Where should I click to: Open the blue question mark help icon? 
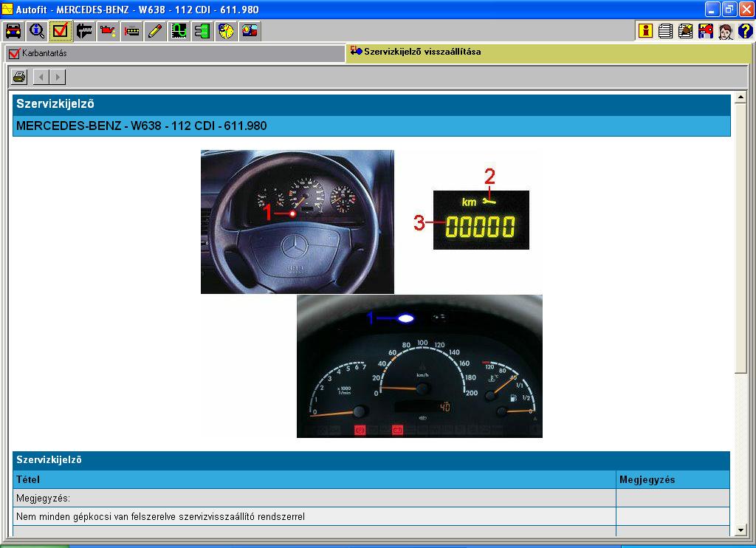coord(746,31)
